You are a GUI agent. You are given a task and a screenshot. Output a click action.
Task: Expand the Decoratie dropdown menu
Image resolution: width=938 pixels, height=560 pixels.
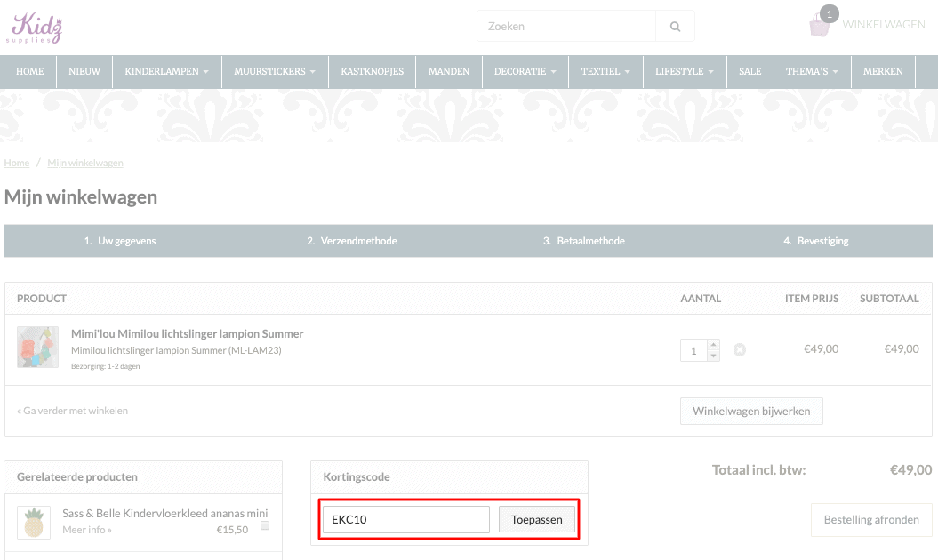[x=525, y=71]
